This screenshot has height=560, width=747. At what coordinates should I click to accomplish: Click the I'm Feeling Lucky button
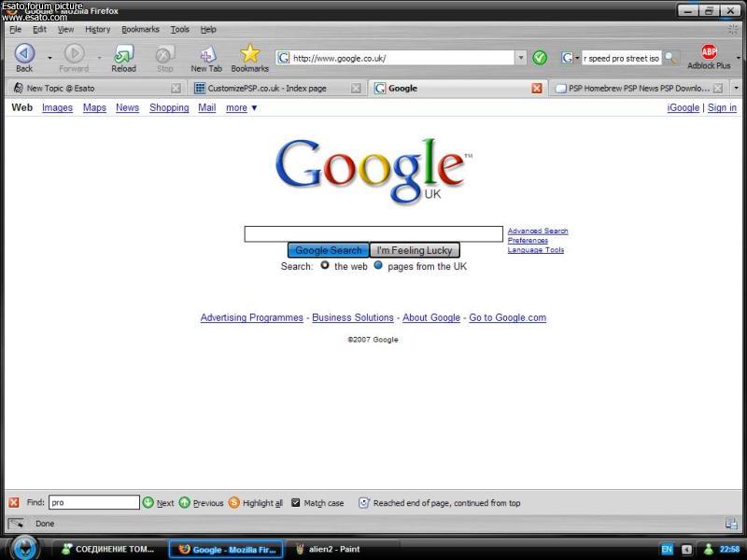415,250
